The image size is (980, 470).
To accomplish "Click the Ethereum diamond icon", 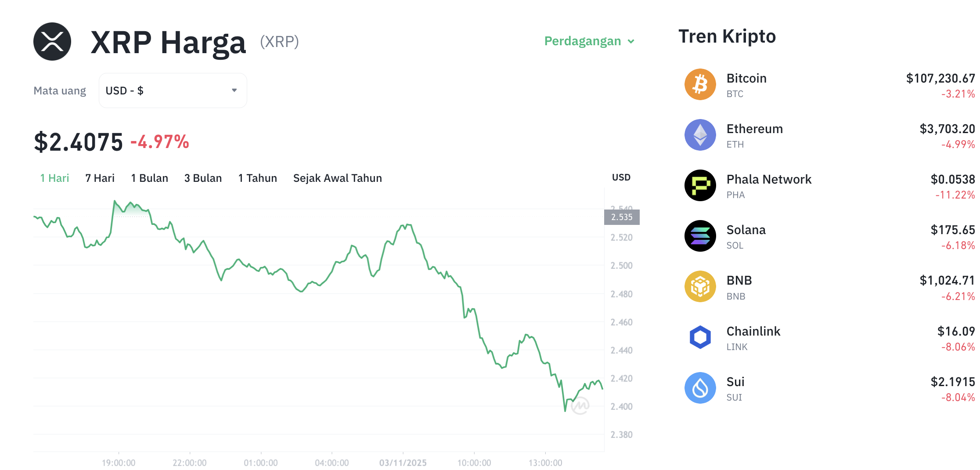I will coord(699,135).
